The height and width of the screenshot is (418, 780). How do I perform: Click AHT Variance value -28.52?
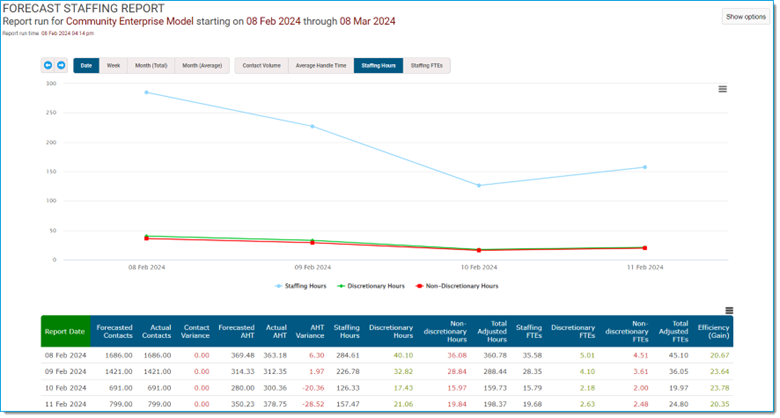point(313,404)
